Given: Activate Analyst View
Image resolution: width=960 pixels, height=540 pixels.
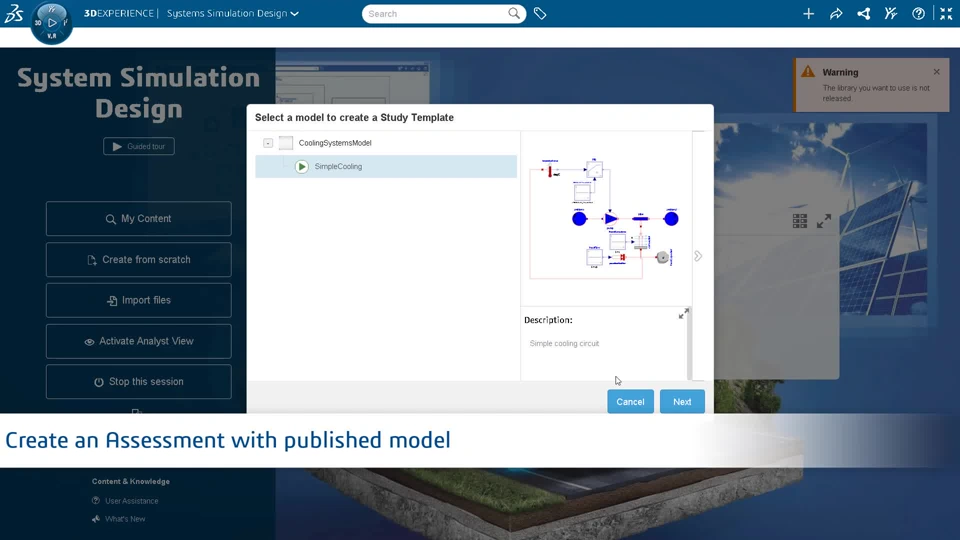Looking at the screenshot, I should coord(139,341).
